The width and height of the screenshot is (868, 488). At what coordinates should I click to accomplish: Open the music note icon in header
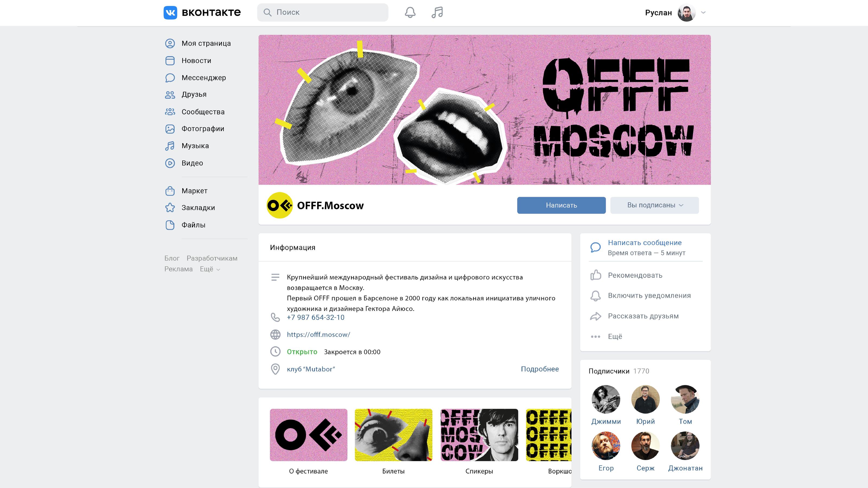click(437, 12)
